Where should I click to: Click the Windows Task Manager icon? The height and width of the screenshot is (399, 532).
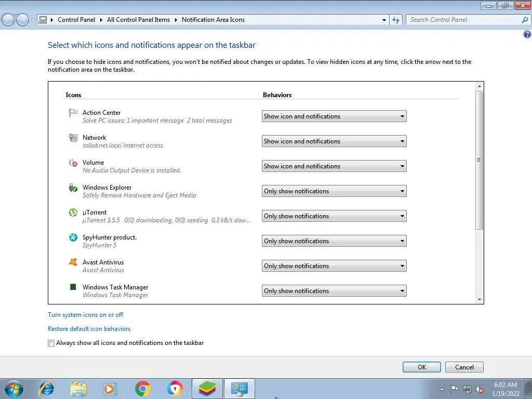(73, 287)
